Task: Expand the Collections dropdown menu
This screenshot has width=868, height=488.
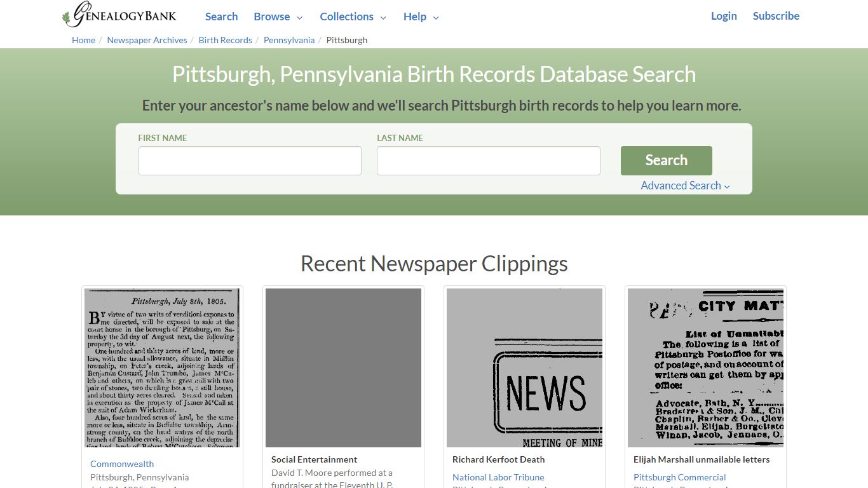Action: [353, 17]
